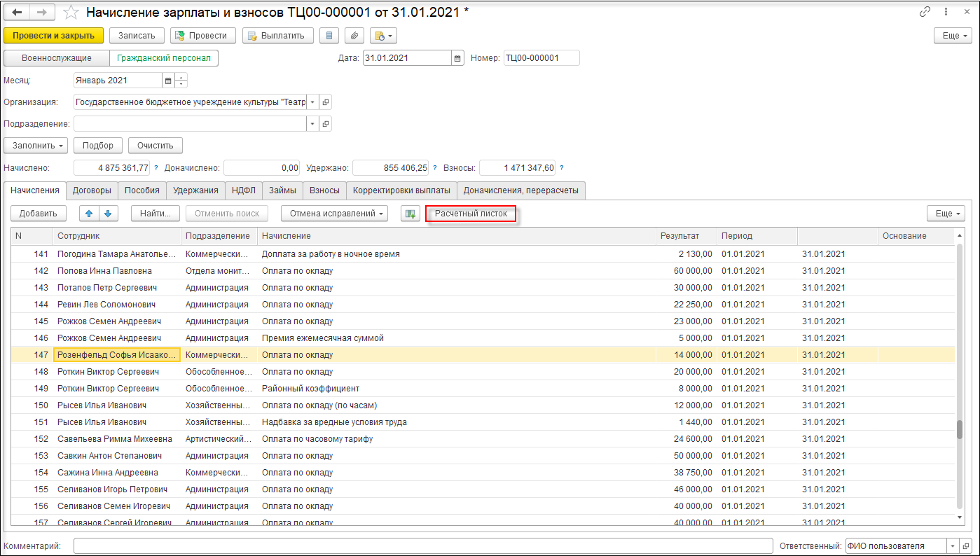Switch to Военнослужащие toggle

(x=57, y=58)
